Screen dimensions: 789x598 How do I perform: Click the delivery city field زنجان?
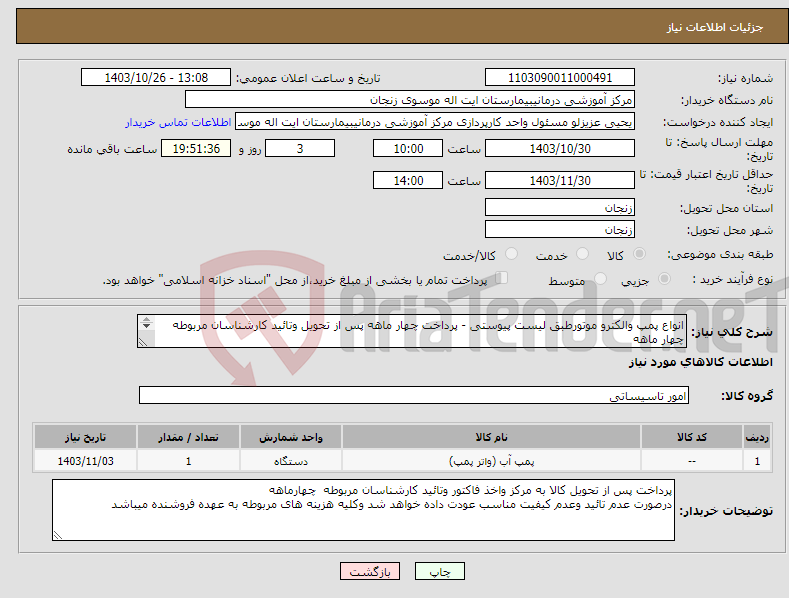560,230
